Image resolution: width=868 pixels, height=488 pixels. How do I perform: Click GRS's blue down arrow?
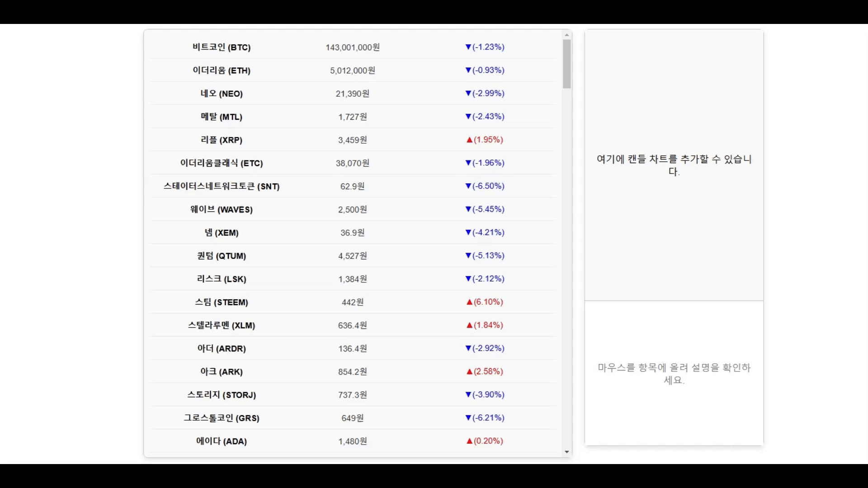click(x=468, y=418)
